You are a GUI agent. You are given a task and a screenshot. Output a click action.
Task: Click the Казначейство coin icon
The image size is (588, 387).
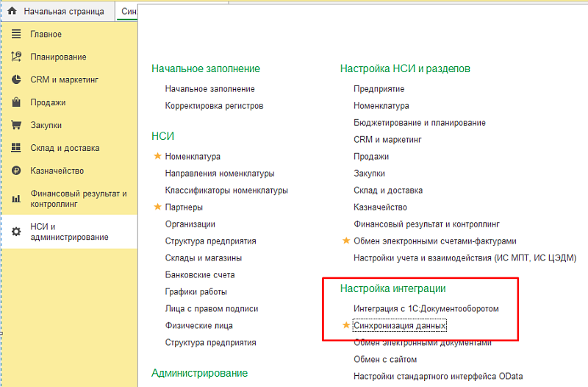pyautogui.click(x=16, y=171)
